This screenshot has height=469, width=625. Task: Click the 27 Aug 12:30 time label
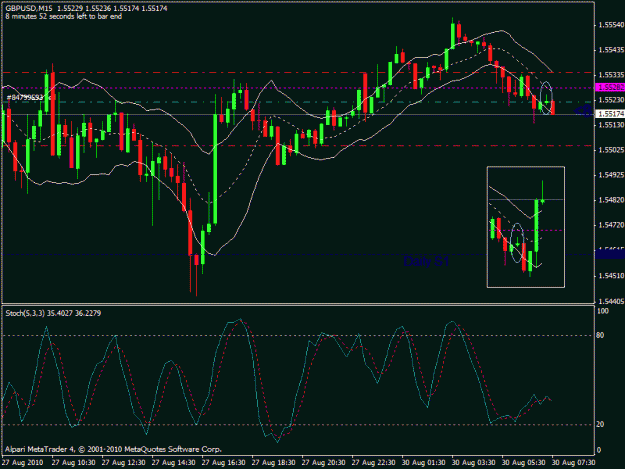[124, 463]
